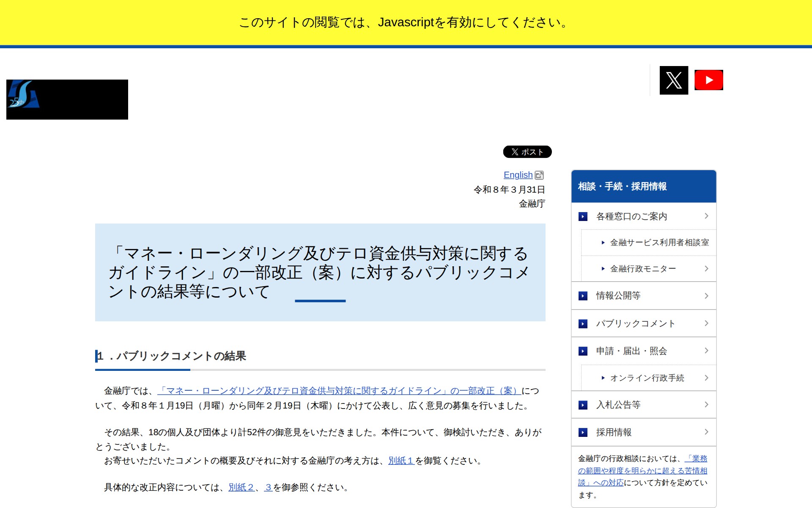Expand chevron on 各種窓口のご案内 row
812x508 pixels.
(x=706, y=216)
